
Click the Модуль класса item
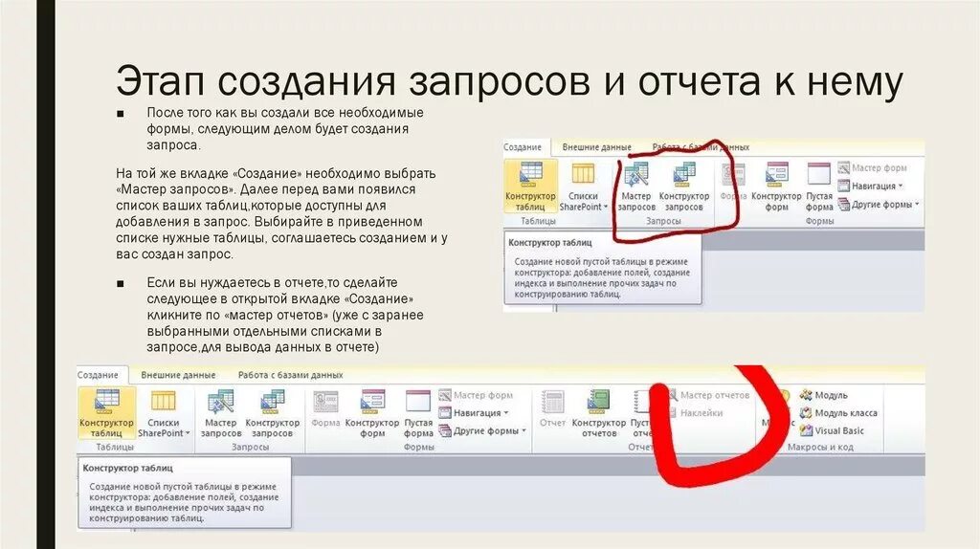(x=838, y=412)
